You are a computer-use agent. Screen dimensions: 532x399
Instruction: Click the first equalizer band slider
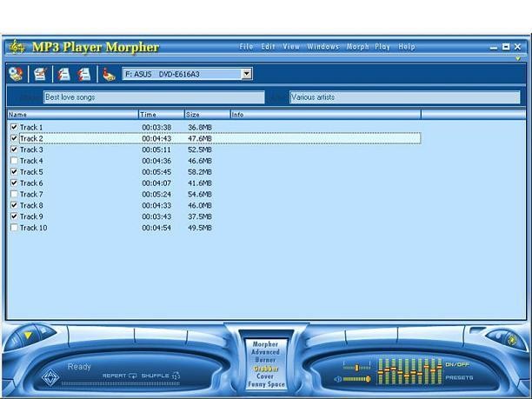point(381,371)
